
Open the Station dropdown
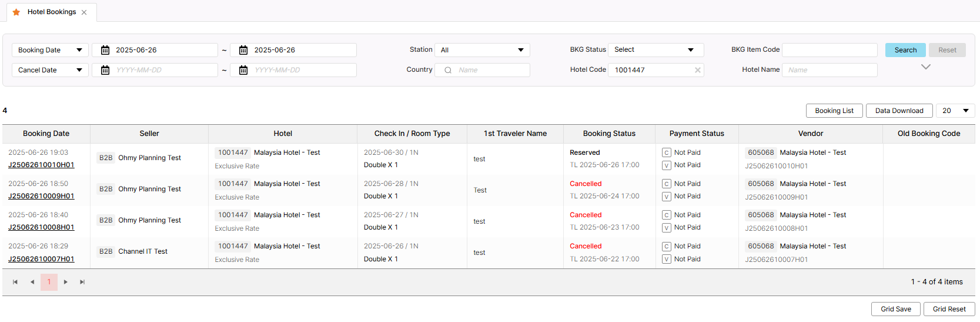click(482, 50)
